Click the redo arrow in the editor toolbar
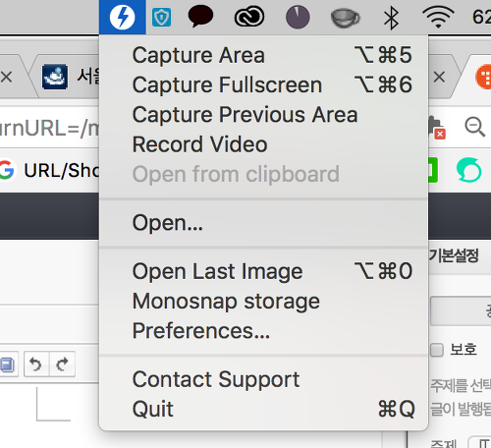This screenshot has height=448, width=491. (x=62, y=364)
